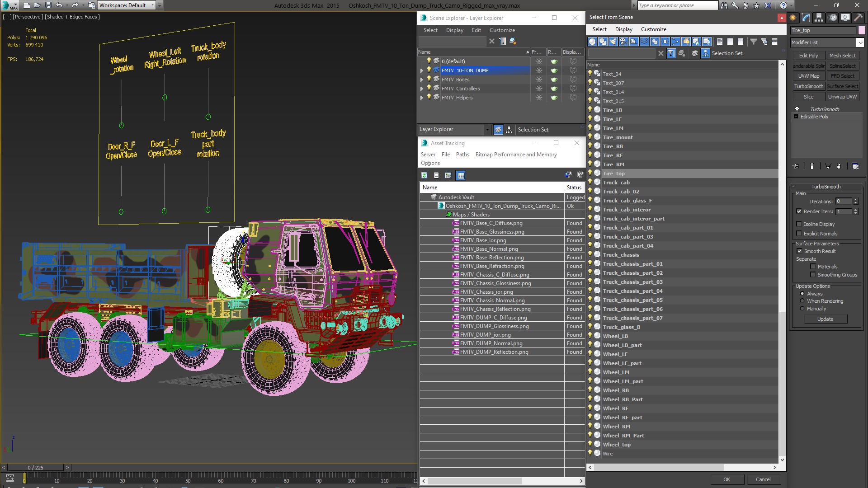Open Edit menu in Scene Explorer
Image resolution: width=868 pixels, height=488 pixels.
(x=476, y=30)
